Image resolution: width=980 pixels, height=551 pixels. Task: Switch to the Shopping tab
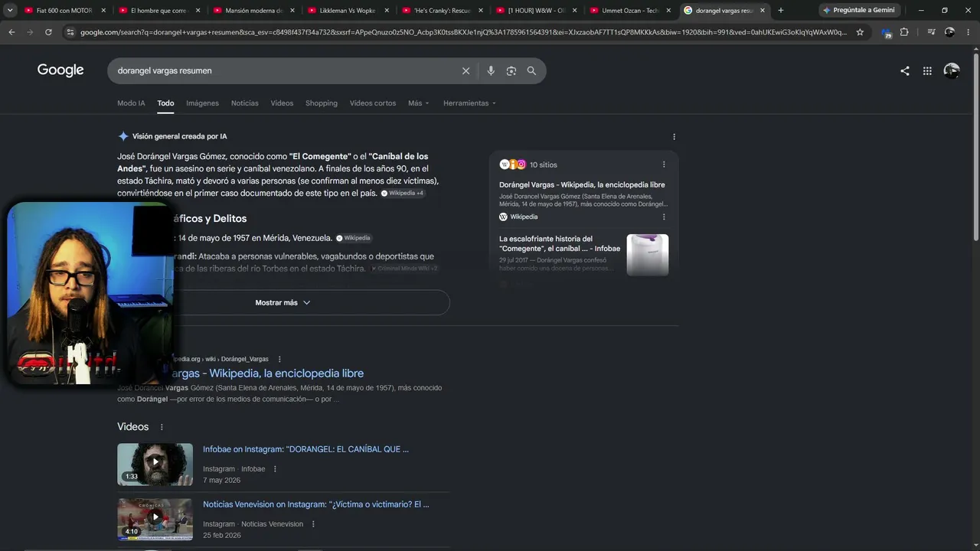coord(322,103)
